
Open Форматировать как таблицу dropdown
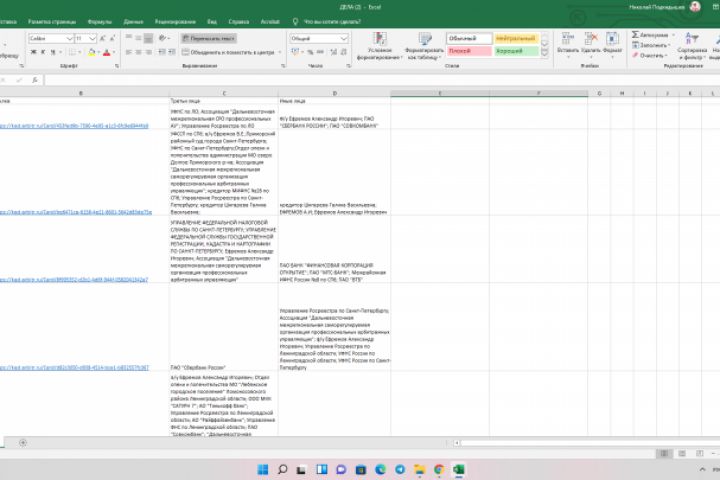coord(424,46)
